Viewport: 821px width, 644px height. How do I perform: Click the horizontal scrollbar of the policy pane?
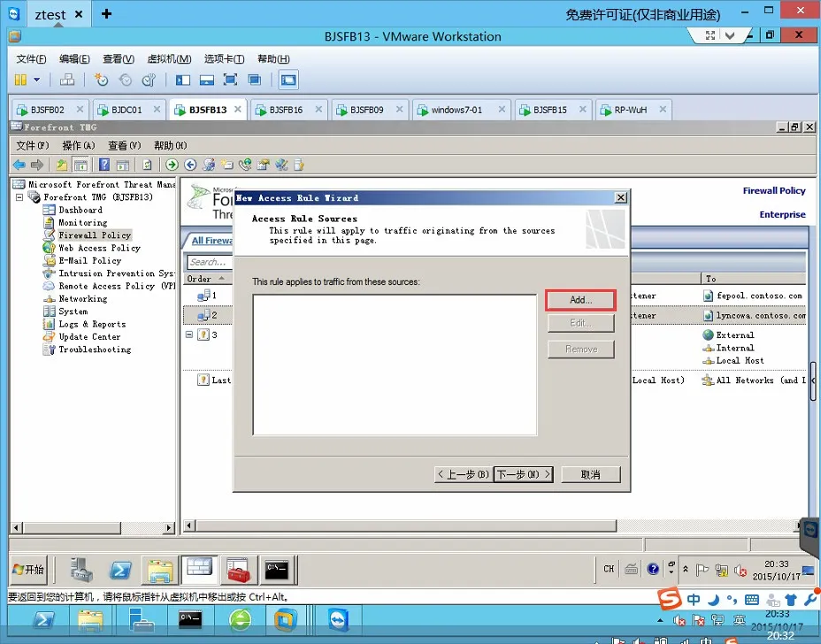click(406, 525)
